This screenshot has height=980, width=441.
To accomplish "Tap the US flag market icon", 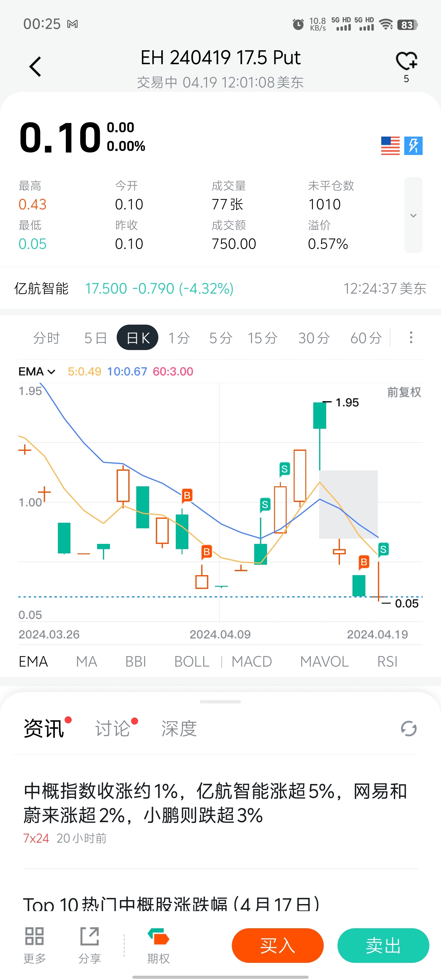I will click(x=390, y=146).
